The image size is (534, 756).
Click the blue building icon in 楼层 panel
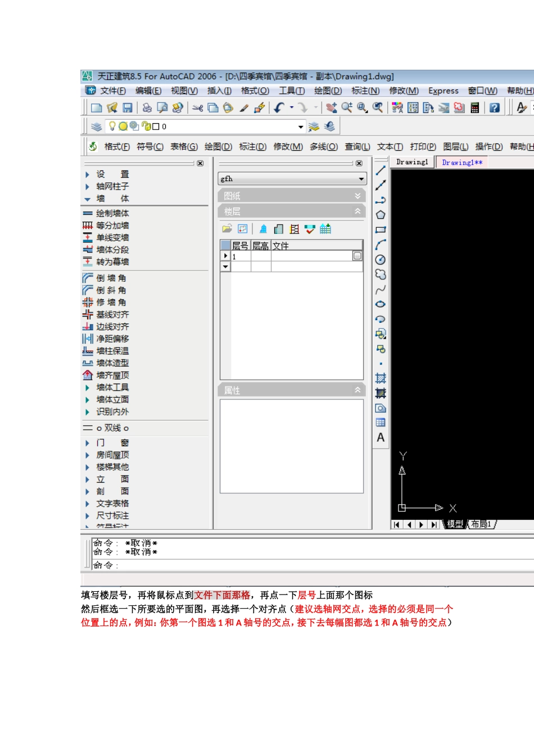[x=263, y=229]
